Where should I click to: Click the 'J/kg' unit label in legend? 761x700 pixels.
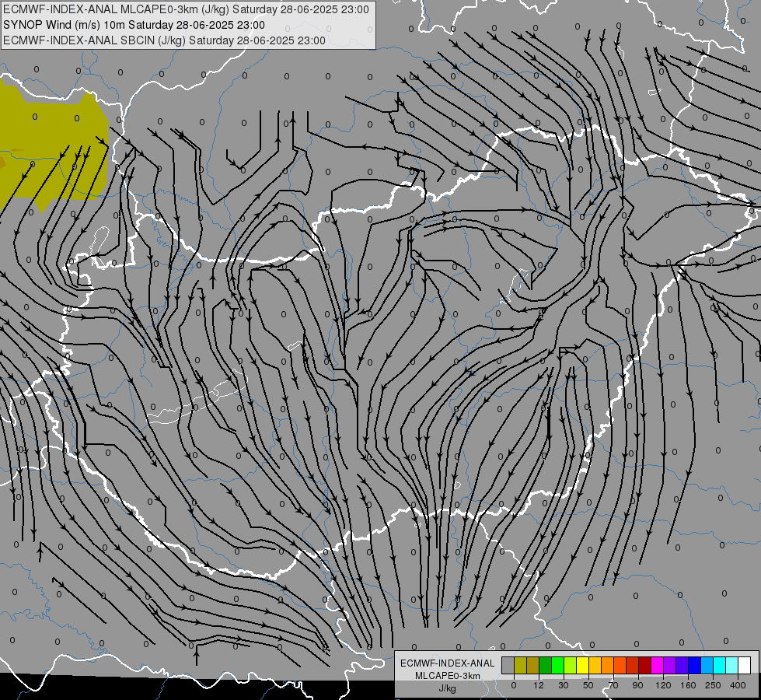[448, 688]
